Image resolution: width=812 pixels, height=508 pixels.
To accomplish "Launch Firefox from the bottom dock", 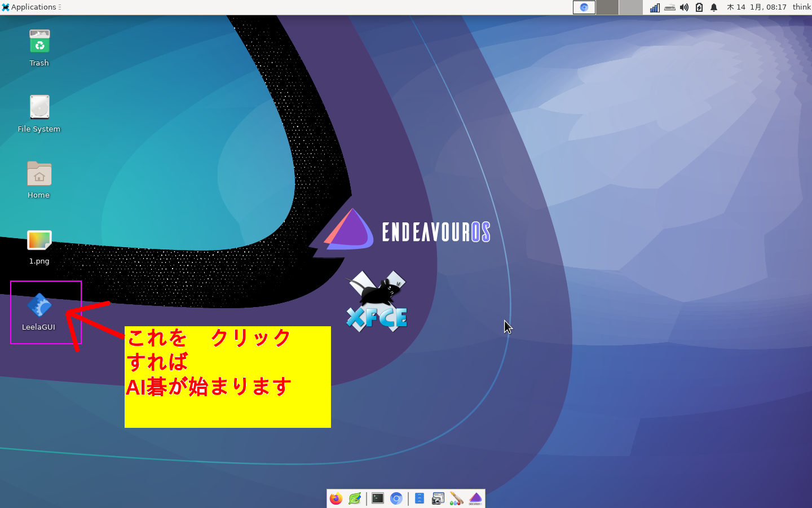I will [336, 498].
